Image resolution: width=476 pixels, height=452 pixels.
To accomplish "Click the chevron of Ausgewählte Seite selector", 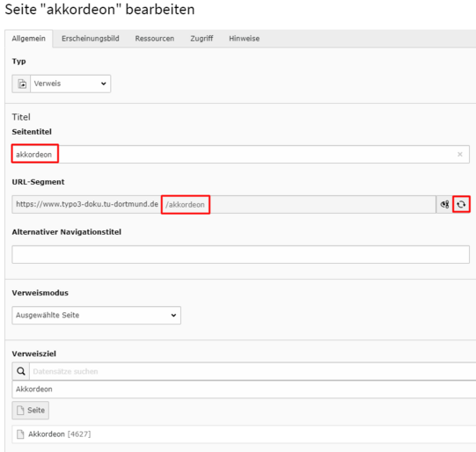I will click(173, 315).
